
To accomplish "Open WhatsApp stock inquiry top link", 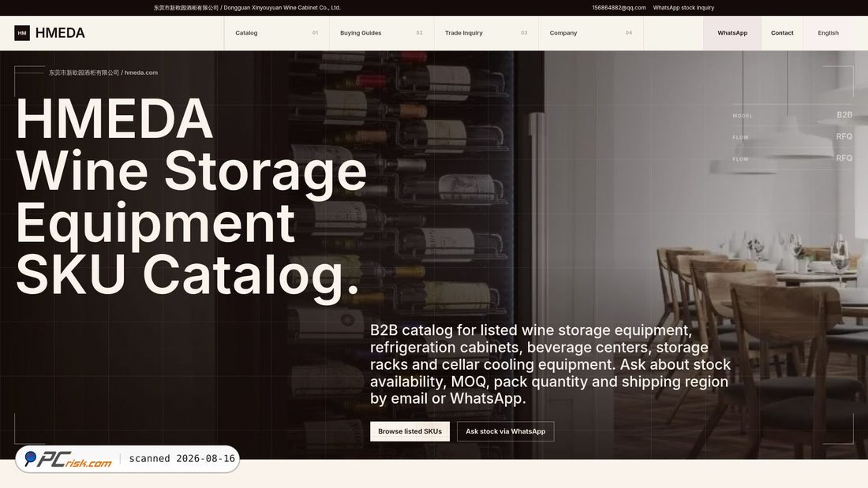I will click(x=683, y=8).
